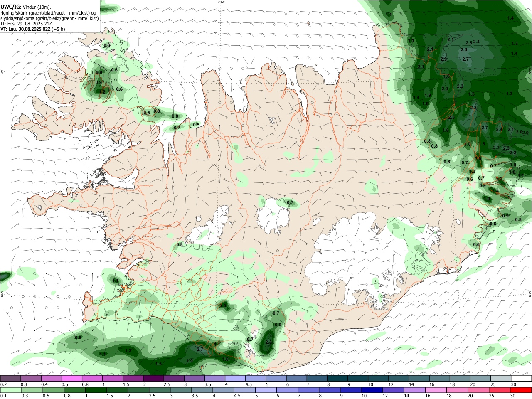Select the blue 8–9 rain legend swatch
Screen dimensions: 532x399
tap(330, 390)
